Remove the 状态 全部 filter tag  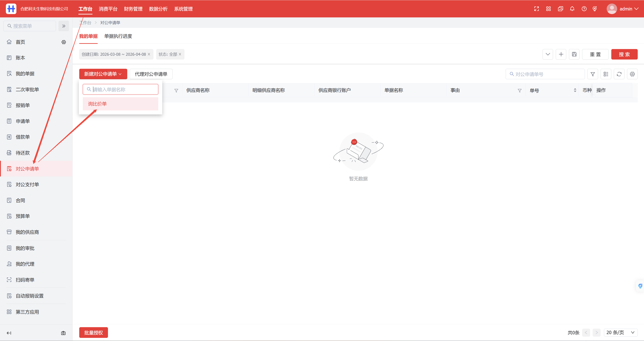coord(180,54)
